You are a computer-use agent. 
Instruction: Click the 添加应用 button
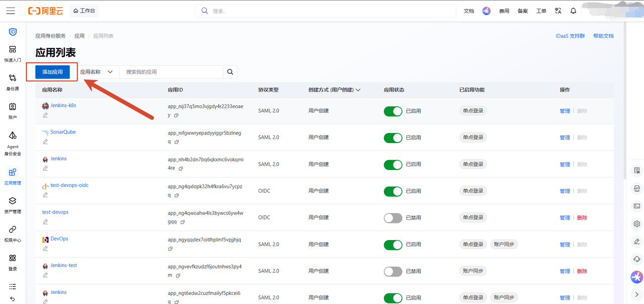tap(52, 72)
